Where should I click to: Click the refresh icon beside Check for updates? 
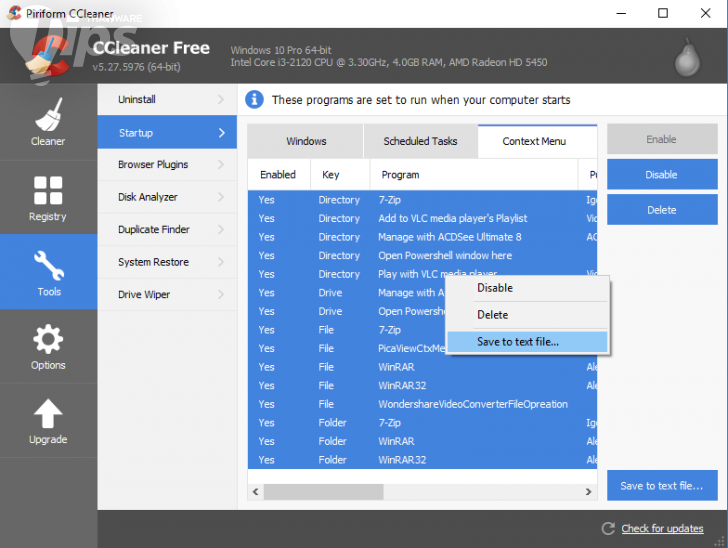tap(608, 528)
